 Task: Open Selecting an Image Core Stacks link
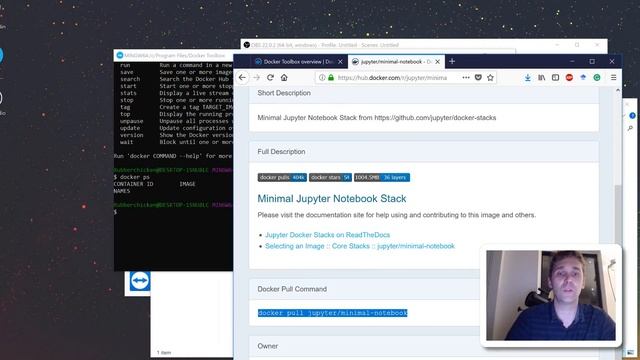point(360,246)
